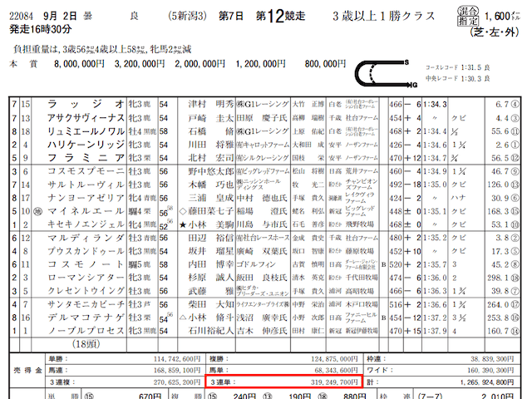Click 複勝 sales 124,875,000円
The height and width of the screenshot is (399, 532).
[334, 359]
